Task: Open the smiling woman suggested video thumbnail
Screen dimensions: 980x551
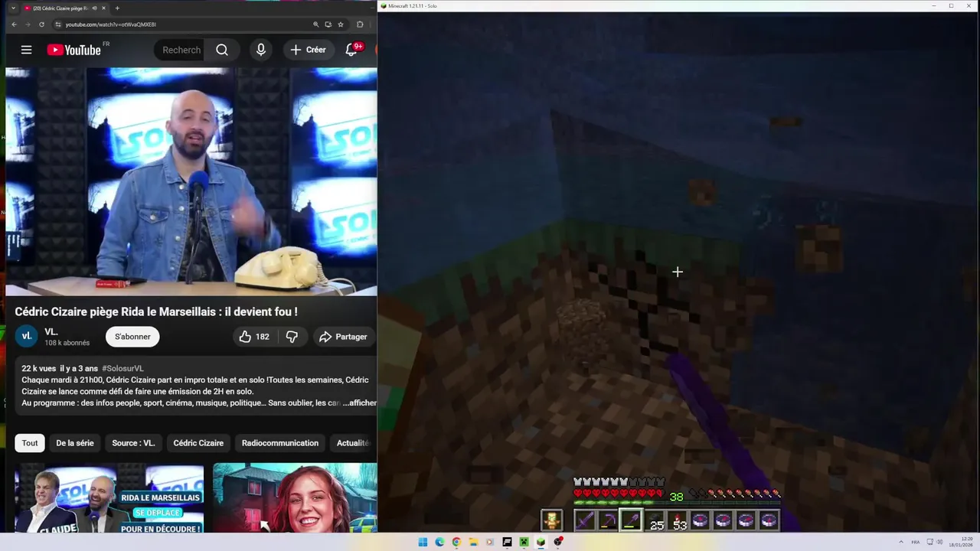Action: coord(295,497)
